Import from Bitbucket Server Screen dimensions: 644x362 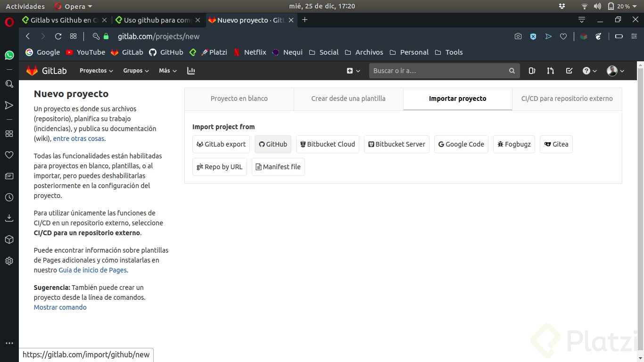pos(396,144)
